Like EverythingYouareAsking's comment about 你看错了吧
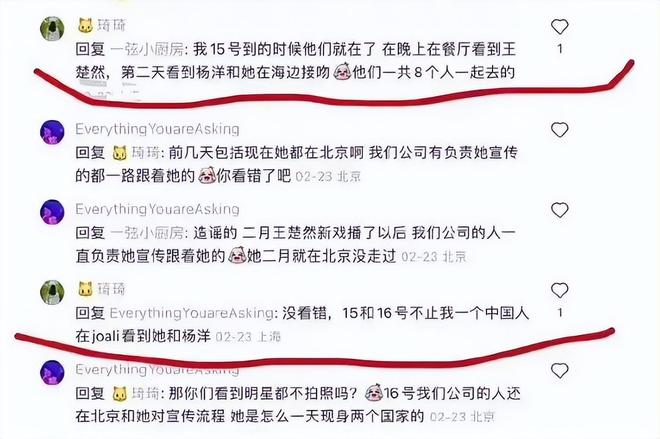This screenshot has height=439, width=660. (559, 130)
